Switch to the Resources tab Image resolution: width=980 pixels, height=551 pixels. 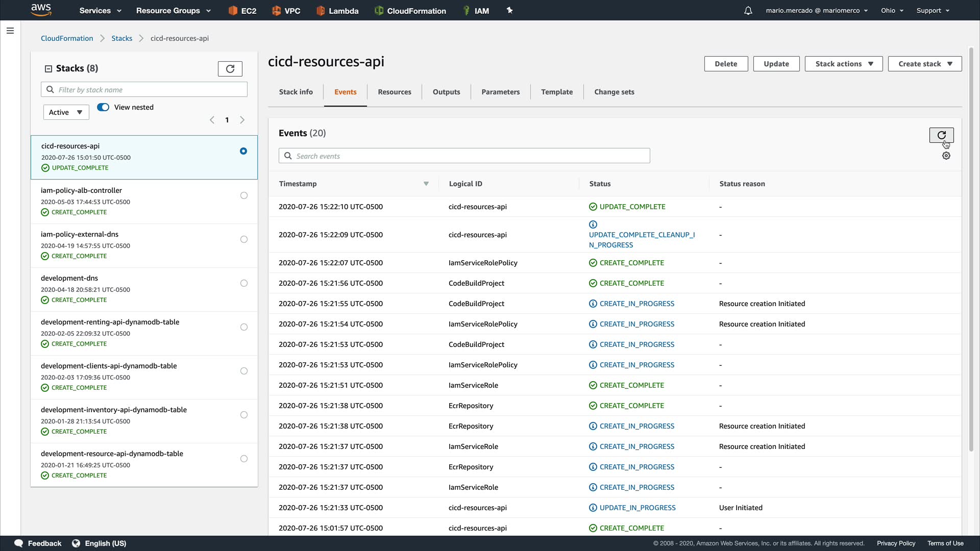click(394, 92)
